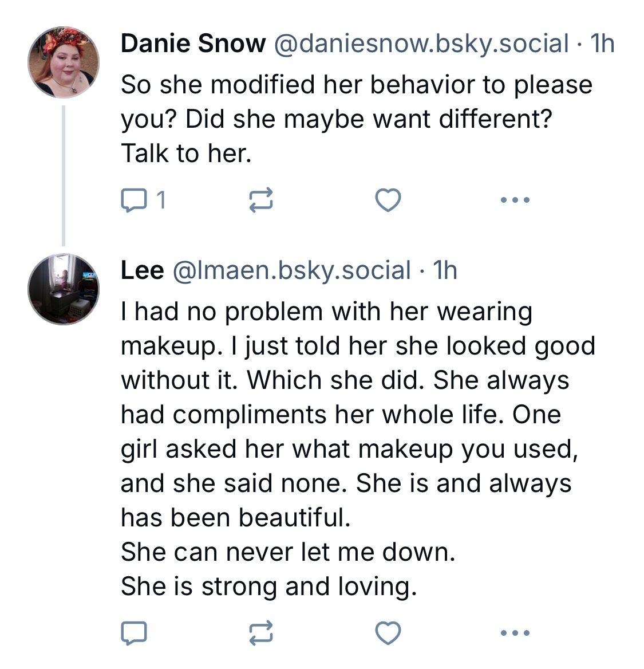Open Danie Snow's profile picture

pyautogui.click(x=64, y=62)
